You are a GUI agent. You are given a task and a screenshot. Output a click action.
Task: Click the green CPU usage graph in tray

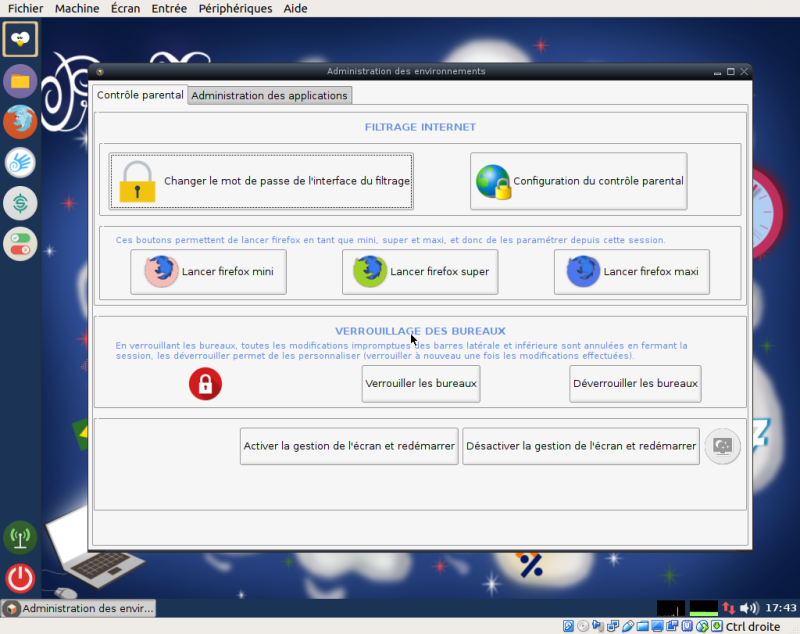click(704, 607)
